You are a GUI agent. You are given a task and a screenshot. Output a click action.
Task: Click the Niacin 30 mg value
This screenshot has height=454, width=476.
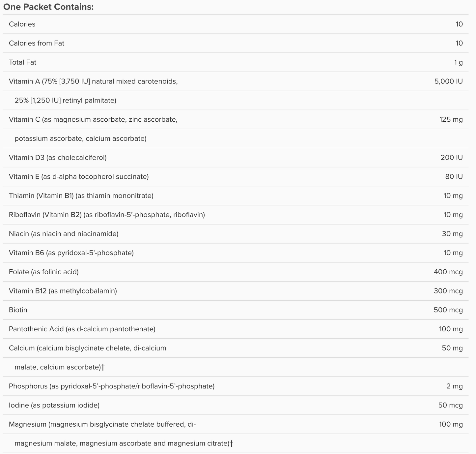pyautogui.click(x=452, y=234)
